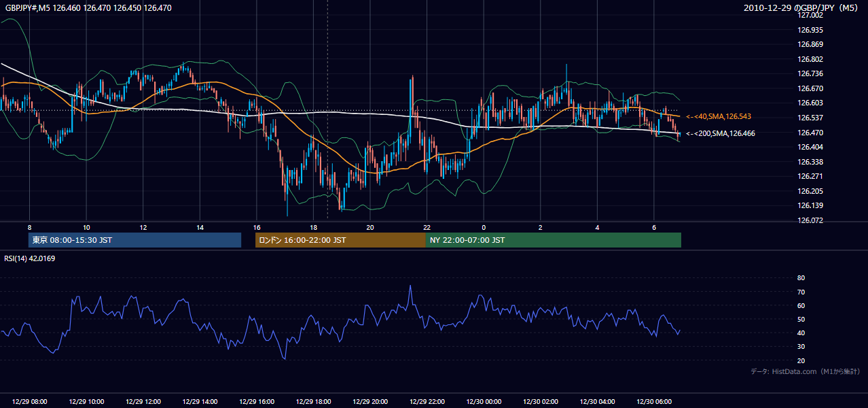Click the RSI 80 level label

801,278
